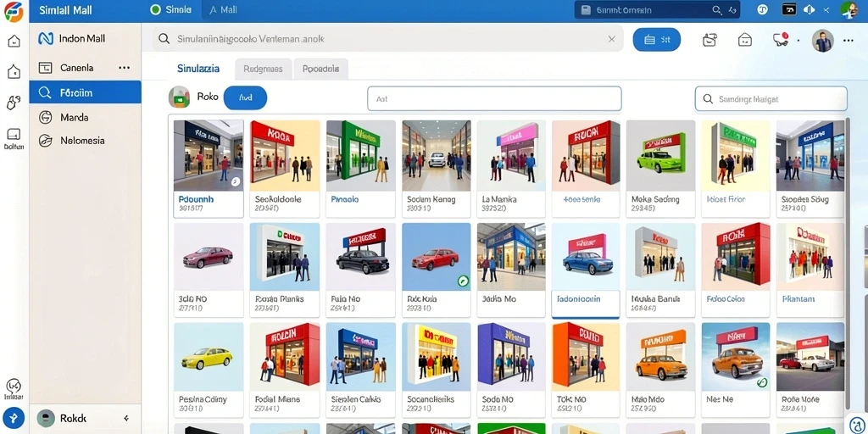The height and width of the screenshot is (434, 868).
Task: Open the top home icon in left rail
Action: pos(14,41)
